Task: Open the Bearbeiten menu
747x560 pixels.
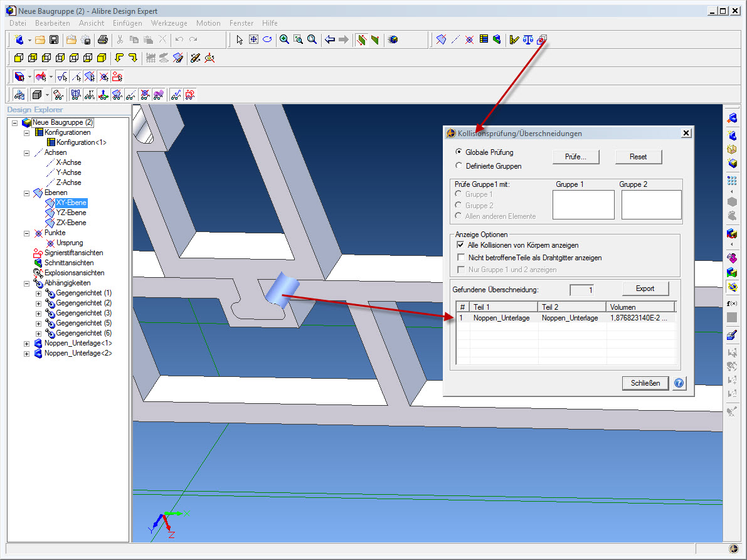Action: click(x=53, y=23)
